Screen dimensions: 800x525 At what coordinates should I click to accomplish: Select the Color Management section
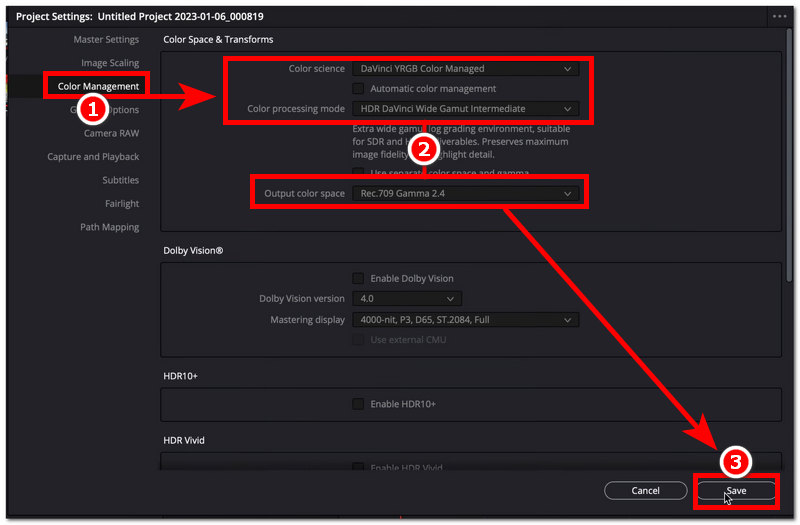point(98,86)
